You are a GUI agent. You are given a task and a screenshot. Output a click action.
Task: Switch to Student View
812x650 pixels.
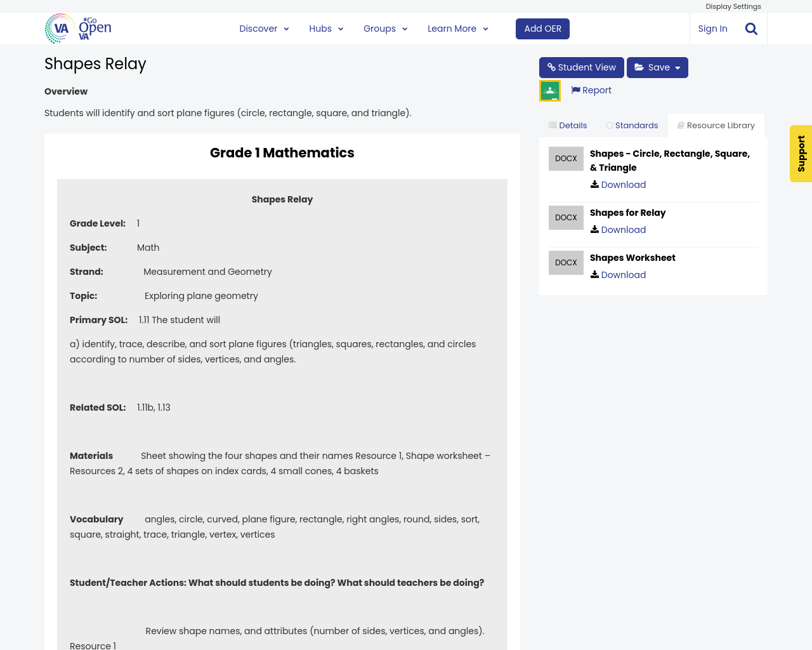click(581, 67)
